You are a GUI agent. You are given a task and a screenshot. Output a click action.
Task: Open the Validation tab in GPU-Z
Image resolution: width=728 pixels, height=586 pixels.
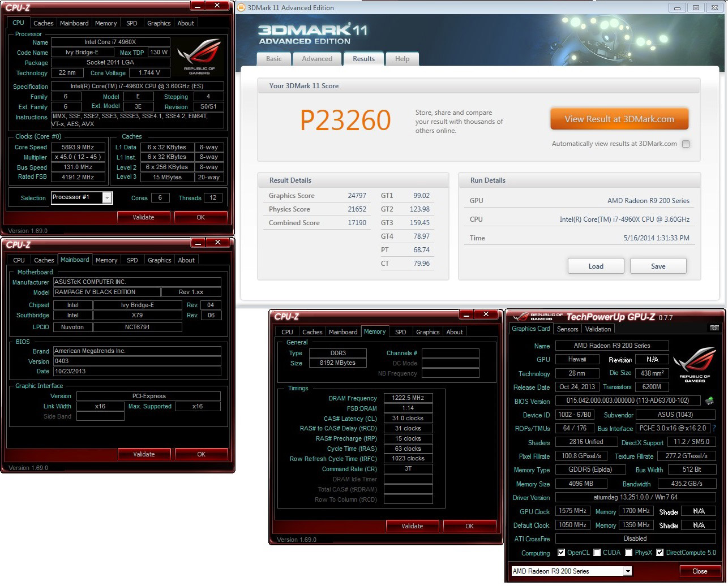point(598,329)
